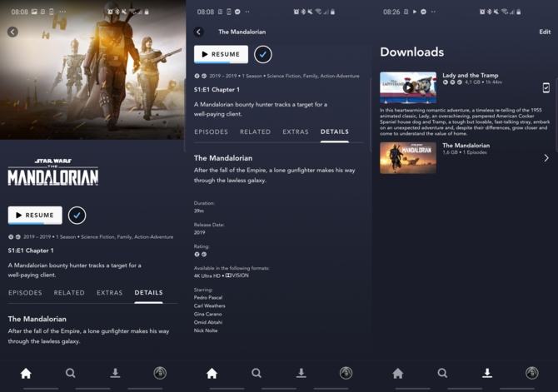Image resolution: width=558 pixels, height=392 pixels.
Task: Switch to EXTRAS tab on left screen
Action: click(x=110, y=293)
